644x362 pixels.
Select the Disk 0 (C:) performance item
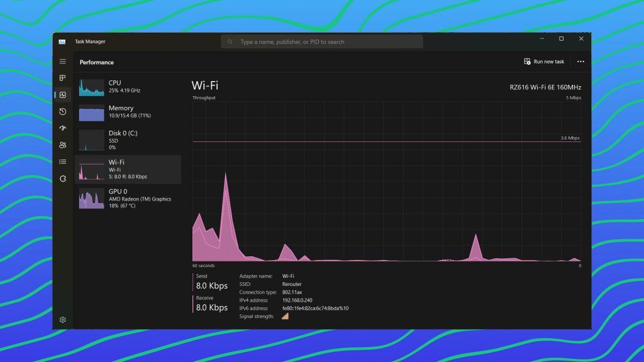[x=128, y=140]
